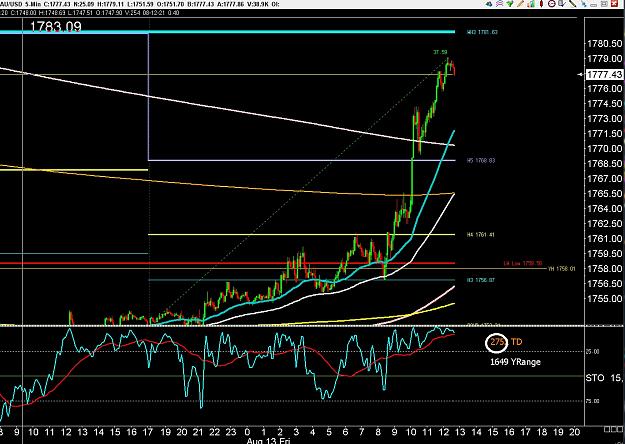The image size is (625, 444).
Task: Click the 1765.50 price axis label
Action: 604,193
